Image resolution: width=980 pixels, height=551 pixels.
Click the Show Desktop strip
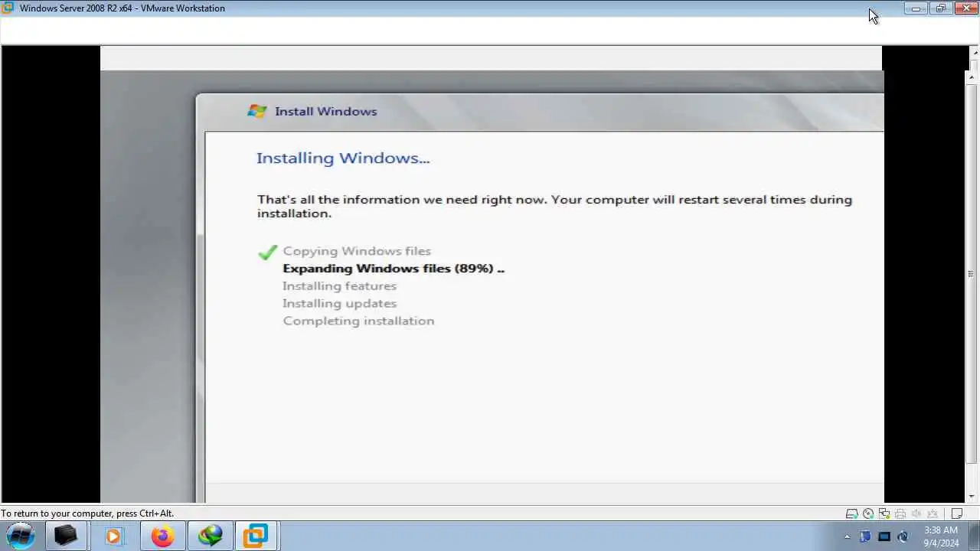pyautogui.click(x=974, y=536)
